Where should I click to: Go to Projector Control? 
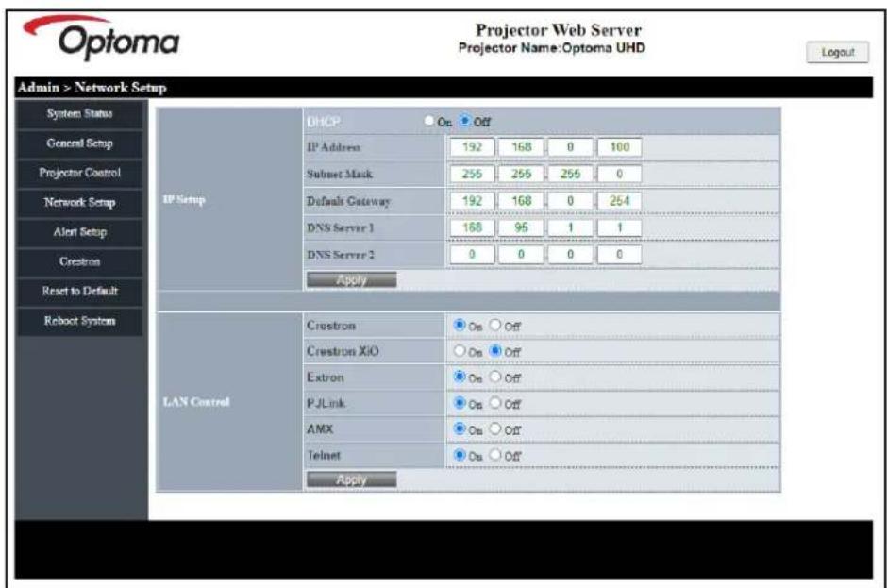[x=80, y=173]
